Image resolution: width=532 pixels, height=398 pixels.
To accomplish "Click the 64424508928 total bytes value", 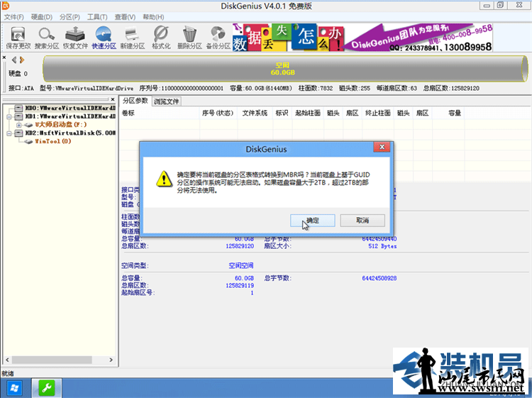I will [379, 278].
